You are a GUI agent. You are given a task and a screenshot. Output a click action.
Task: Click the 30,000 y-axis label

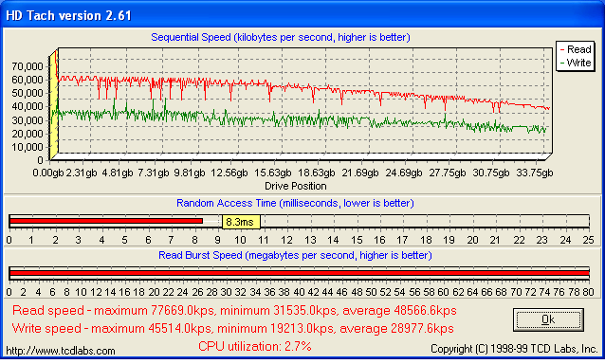(x=27, y=120)
